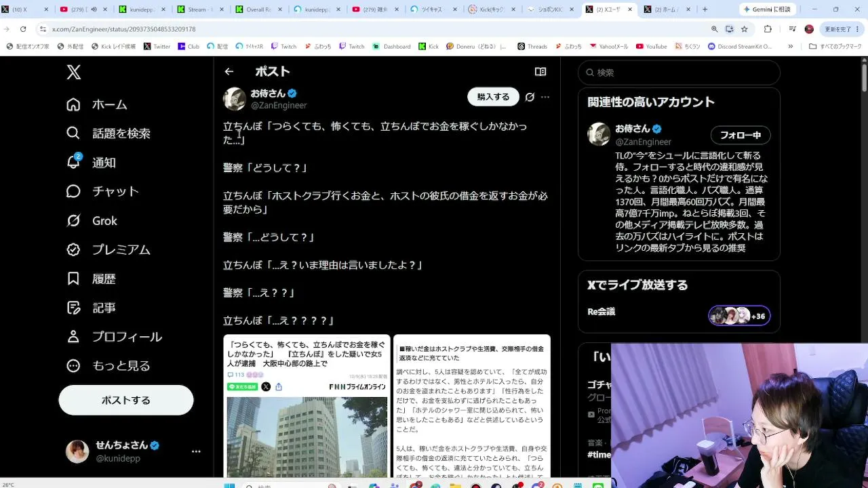This screenshot has height=488, width=868.
Task: Toggle the フォロー中 follow button
Action: 741,135
